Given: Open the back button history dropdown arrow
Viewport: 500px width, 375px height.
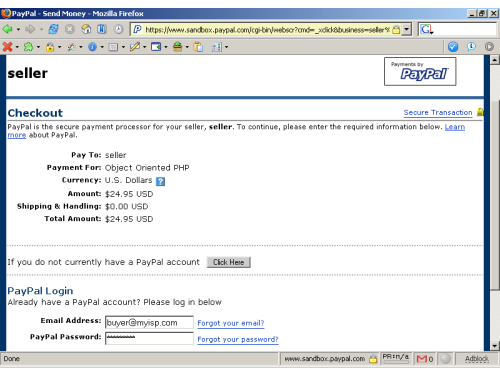Looking at the screenshot, I should 18,30.
